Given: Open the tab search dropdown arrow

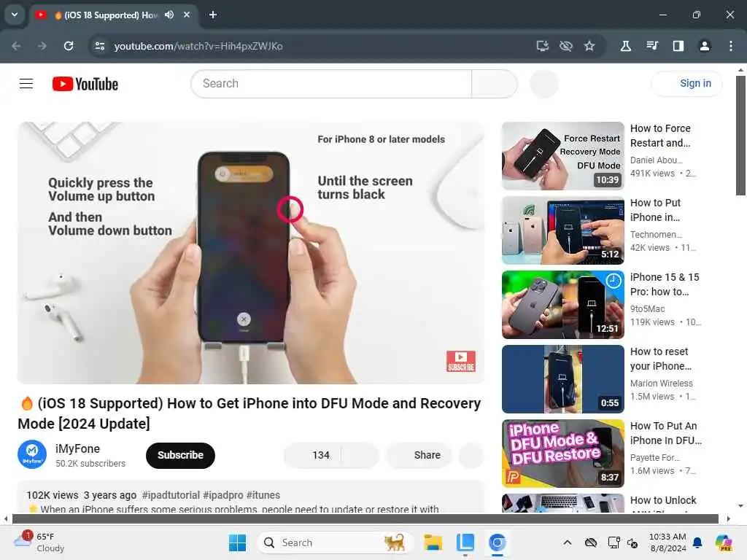Looking at the screenshot, I should coord(15,15).
